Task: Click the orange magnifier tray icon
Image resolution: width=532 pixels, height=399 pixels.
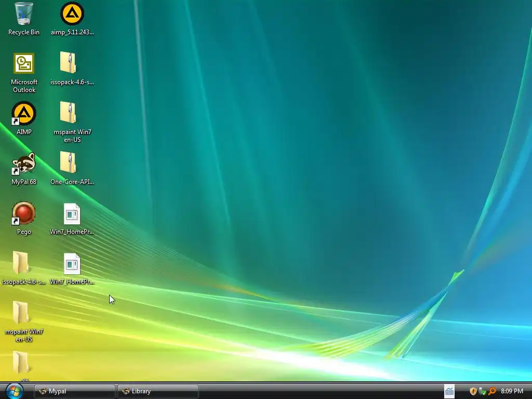Action: 491,391
